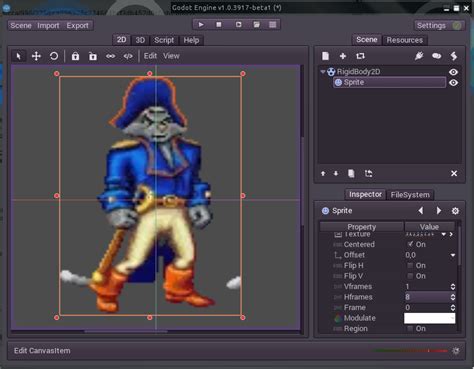Image resolution: width=474 pixels, height=369 pixels.
Task: Play a custom scene via clapperboard icon
Action: coord(256,25)
